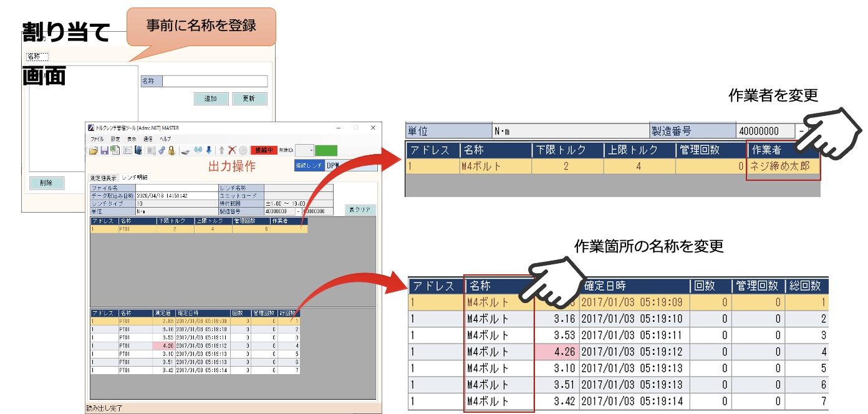Click the open folder icon in toolbar
868x414 pixels.
pyautogui.click(x=94, y=150)
